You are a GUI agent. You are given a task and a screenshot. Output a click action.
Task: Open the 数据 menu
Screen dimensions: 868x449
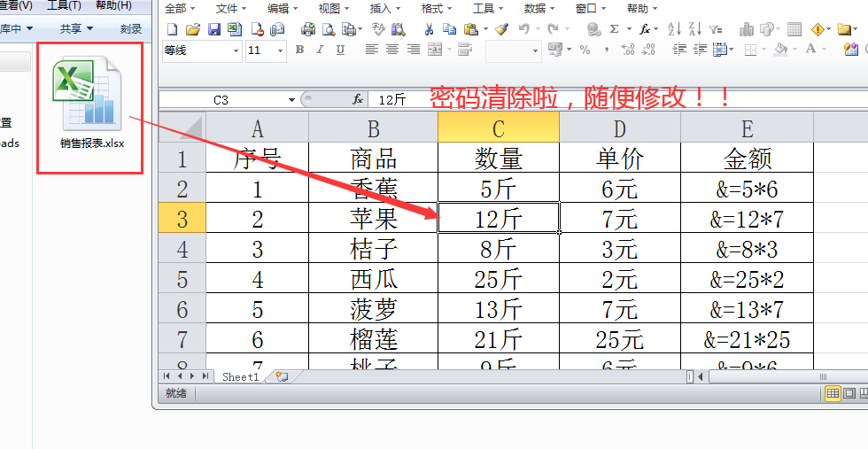point(539,8)
